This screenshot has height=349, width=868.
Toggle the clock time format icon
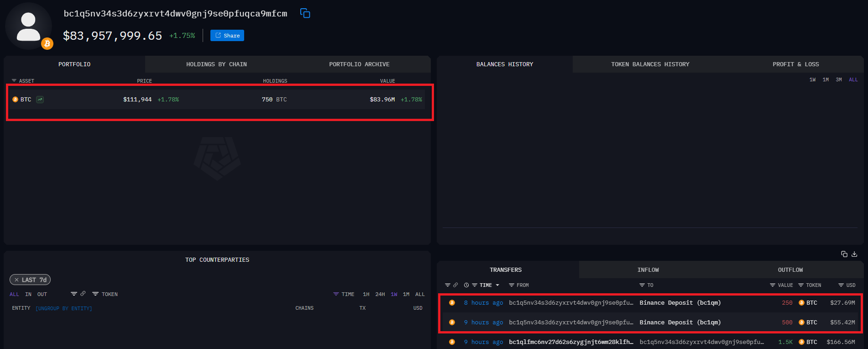(x=466, y=285)
